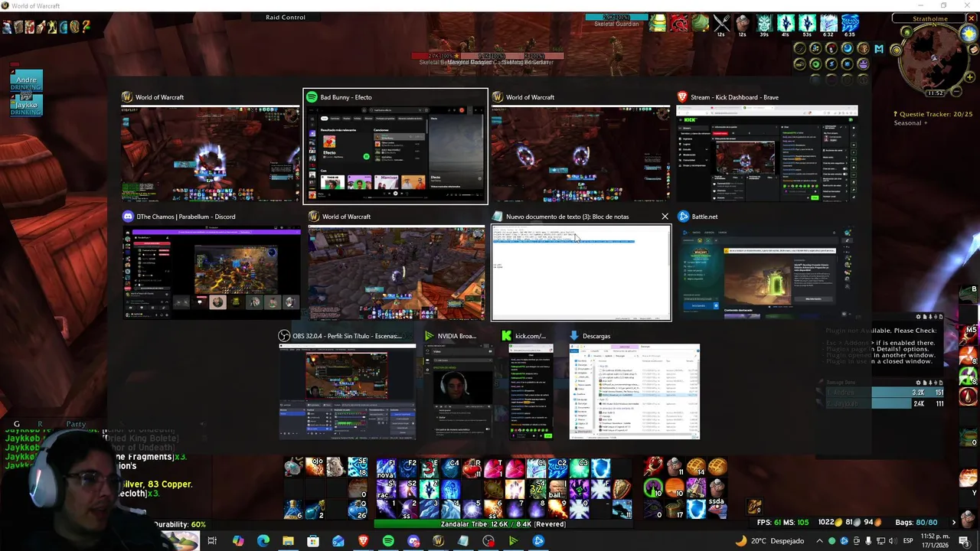Click the blue M minimap addon button

(x=879, y=49)
